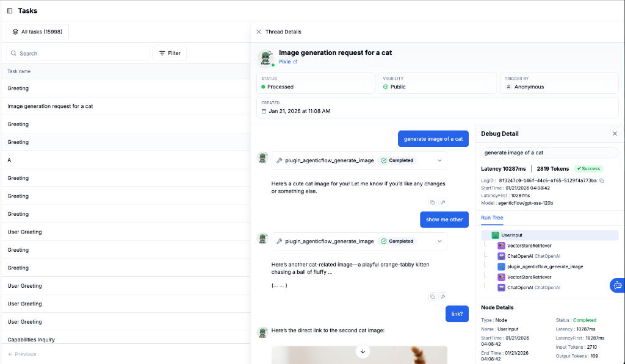Click the link? message button
The image size is (625, 364).
point(457,313)
